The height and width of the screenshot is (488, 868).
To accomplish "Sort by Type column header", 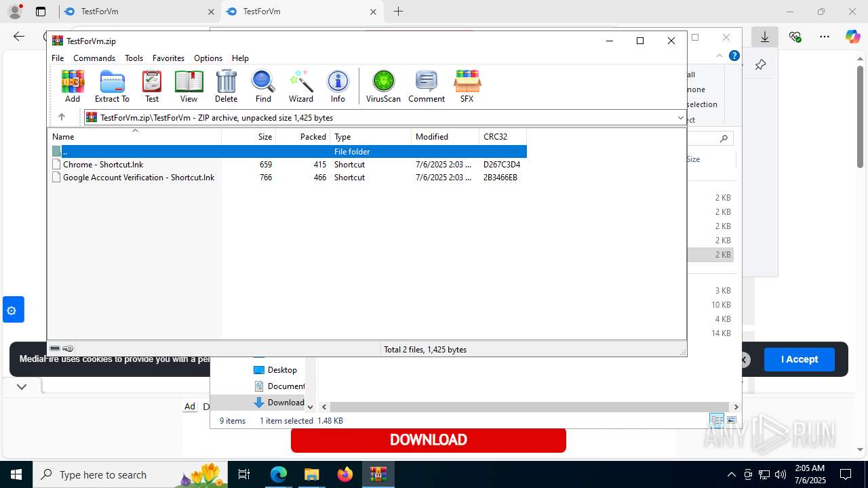I will point(370,137).
